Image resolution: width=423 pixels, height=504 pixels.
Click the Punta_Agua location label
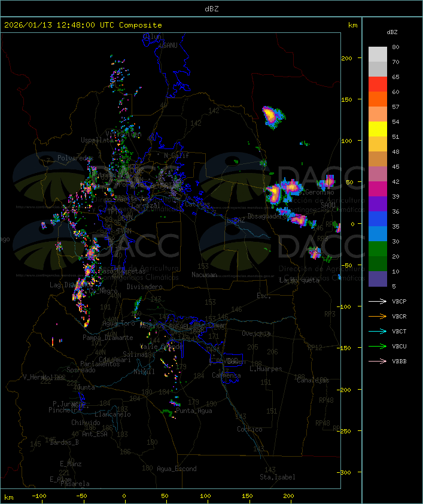(196, 411)
